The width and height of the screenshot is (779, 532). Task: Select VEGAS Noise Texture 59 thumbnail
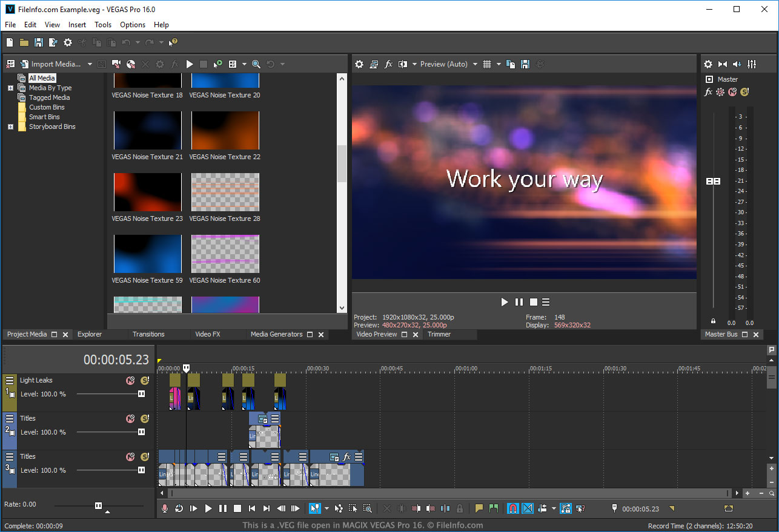(x=148, y=254)
